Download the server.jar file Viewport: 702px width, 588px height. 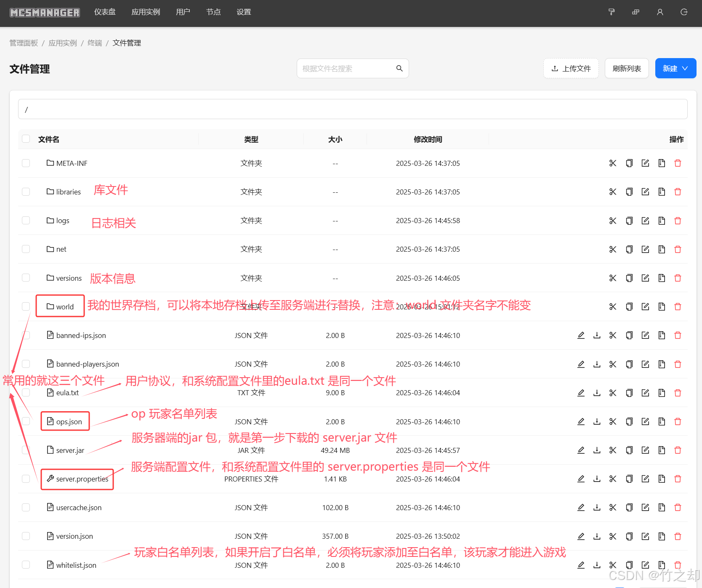(597, 450)
